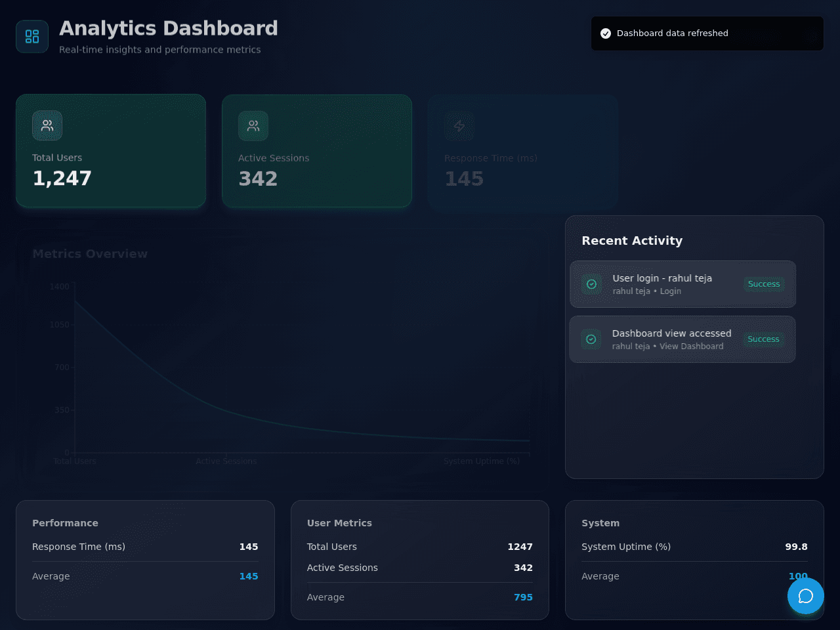The width and height of the screenshot is (840, 630).
Task: Open the floating chat bubble button
Action: [x=806, y=596]
